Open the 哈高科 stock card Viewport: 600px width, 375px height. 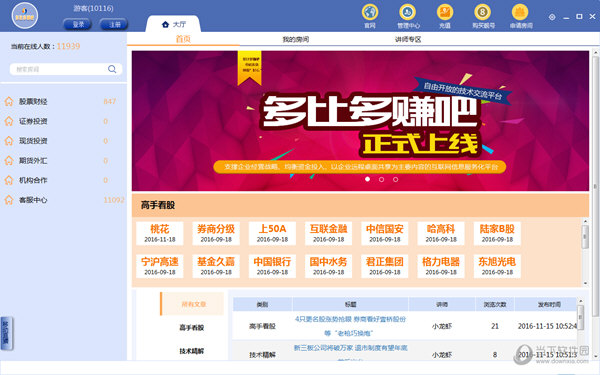[x=441, y=233]
